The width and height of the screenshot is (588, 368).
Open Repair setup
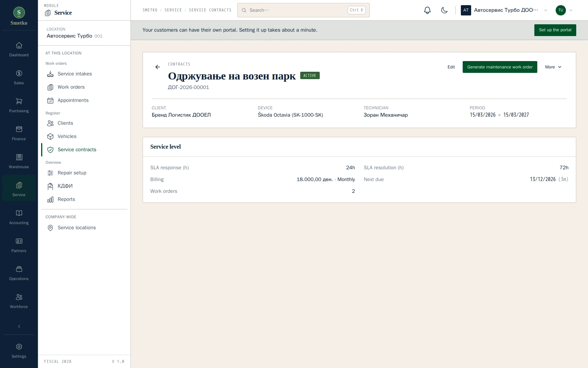(84, 173)
